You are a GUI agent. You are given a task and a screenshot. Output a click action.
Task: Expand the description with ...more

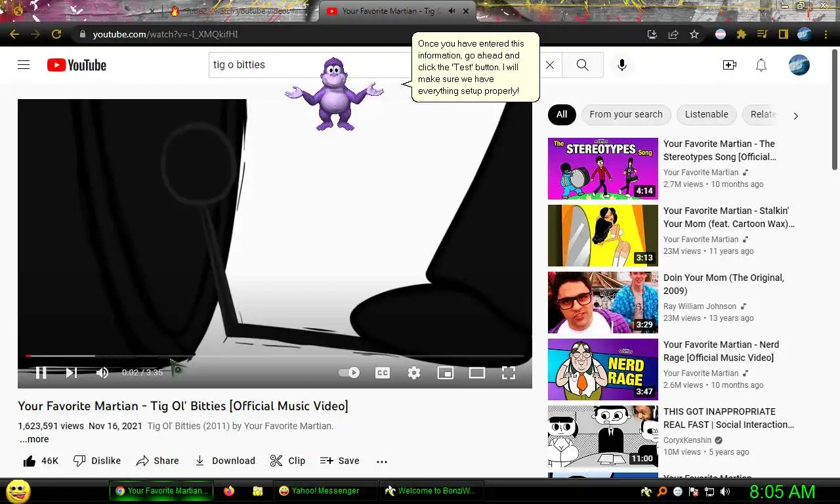tap(34, 439)
